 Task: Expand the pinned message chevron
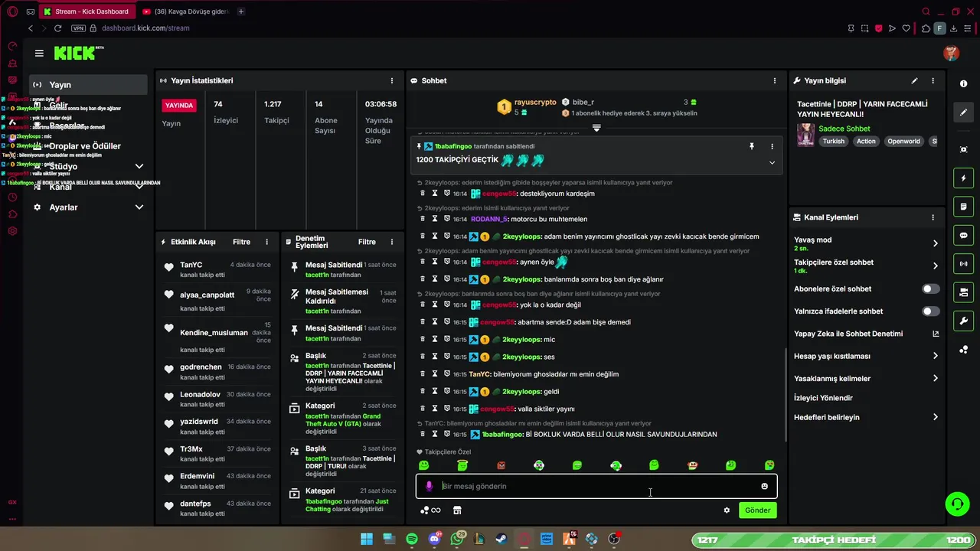pos(772,162)
